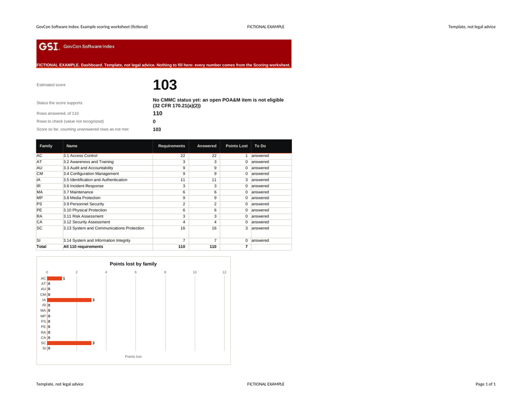Click the 'Template, not legal advice' footer text
The image size is (532, 411).
click(60, 384)
